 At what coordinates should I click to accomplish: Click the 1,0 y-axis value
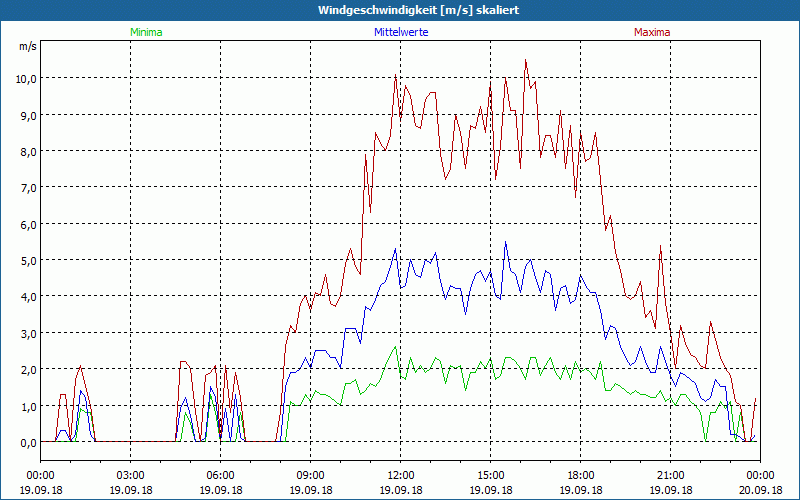point(29,407)
